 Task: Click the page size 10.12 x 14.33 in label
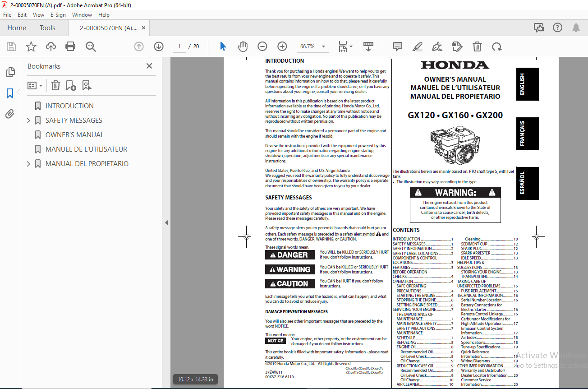(195, 380)
